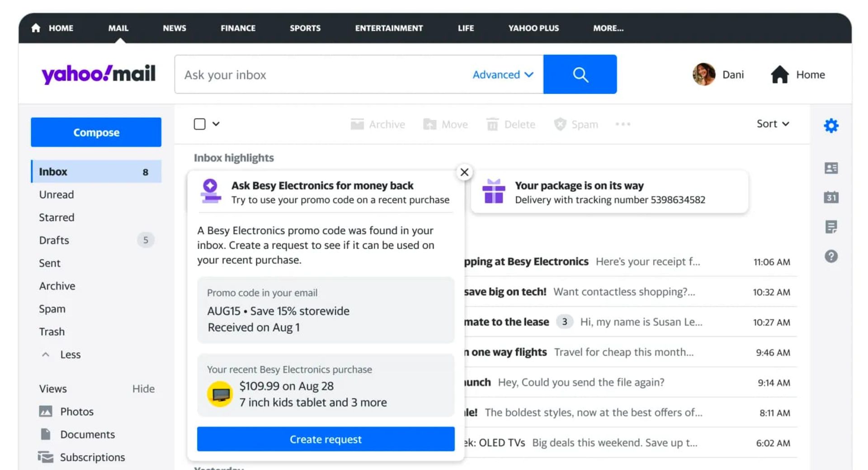Open the Sort dropdown
This screenshot has height=470, width=868.
pos(773,123)
